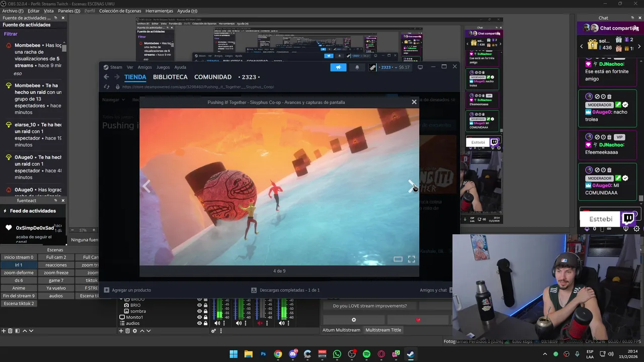Close the Steam screenshot viewer overlay
The image size is (644, 362).
[414, 102]
